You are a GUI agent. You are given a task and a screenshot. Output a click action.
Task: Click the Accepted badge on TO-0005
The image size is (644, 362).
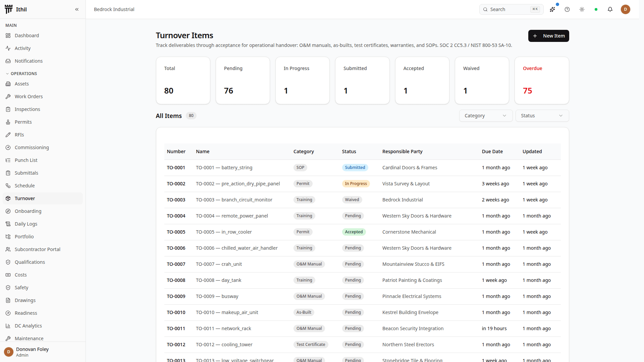tap(354, 232)
